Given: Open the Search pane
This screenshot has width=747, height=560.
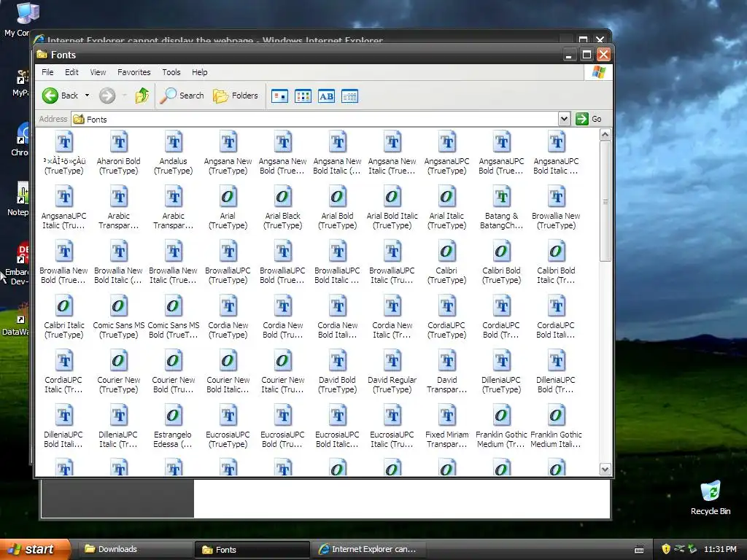Looking at the screenshot, I should point(182,96).
